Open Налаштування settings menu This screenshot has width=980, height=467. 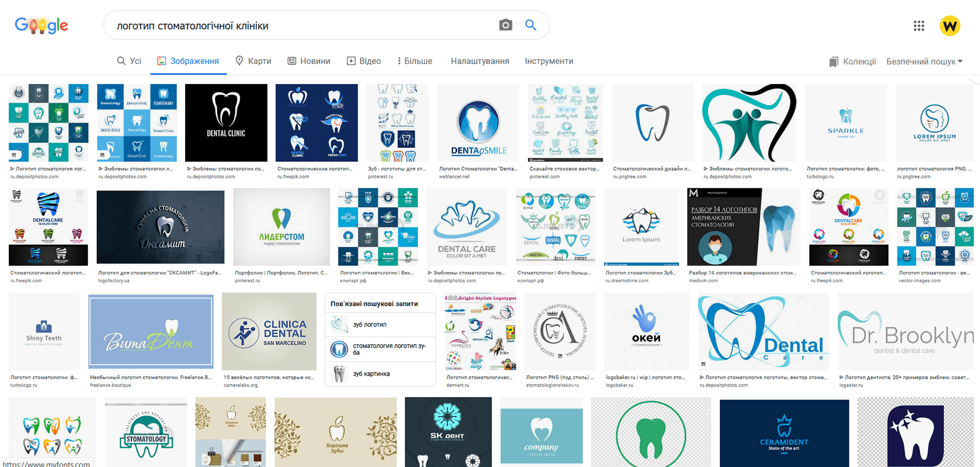480,61
